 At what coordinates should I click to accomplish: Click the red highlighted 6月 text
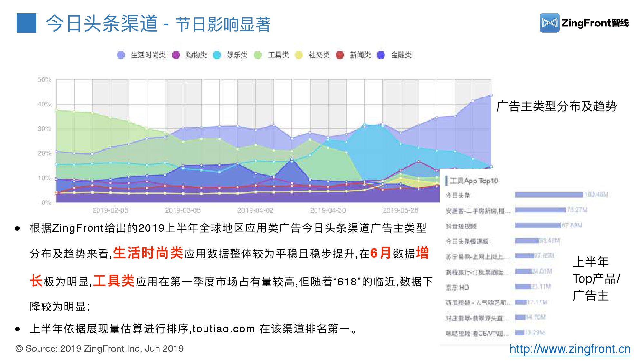click(x=381, y=253)
